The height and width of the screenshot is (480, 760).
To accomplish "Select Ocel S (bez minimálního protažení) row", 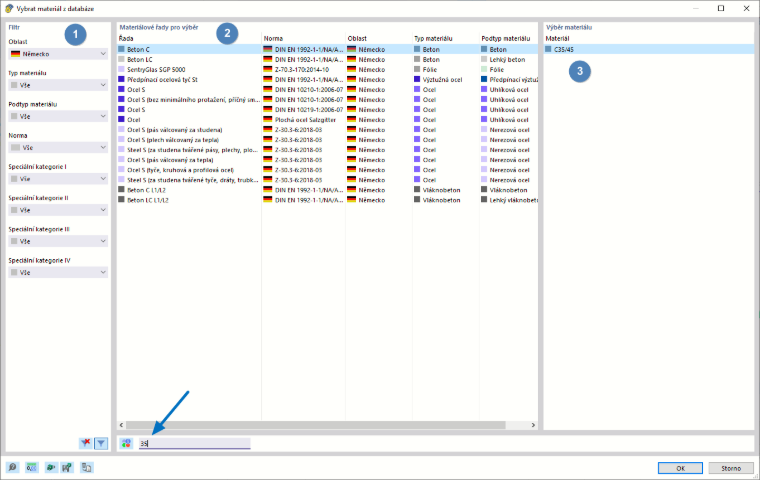I will 328,99.
